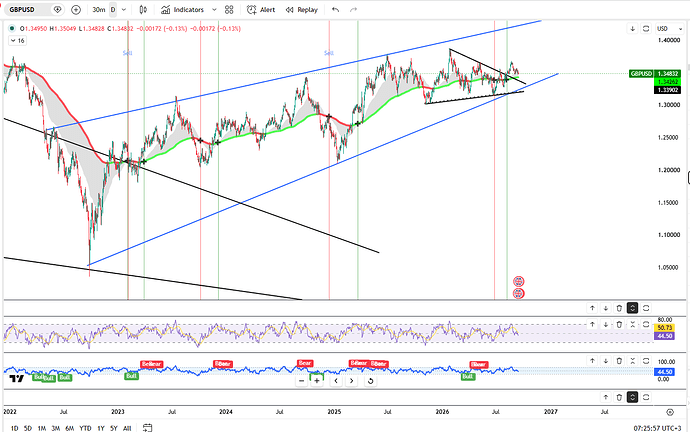The width and height of the screenshot is (690, 432).
Task: Select the 3M date range
Action: 55,428
